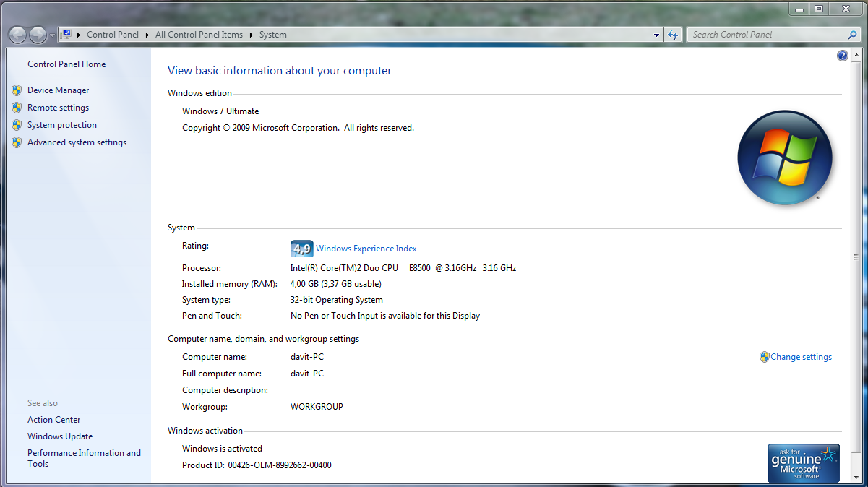This screenshot has height=487, width=868.
Task: Click the refresh icon beside address bar
Action: (673, 35)
